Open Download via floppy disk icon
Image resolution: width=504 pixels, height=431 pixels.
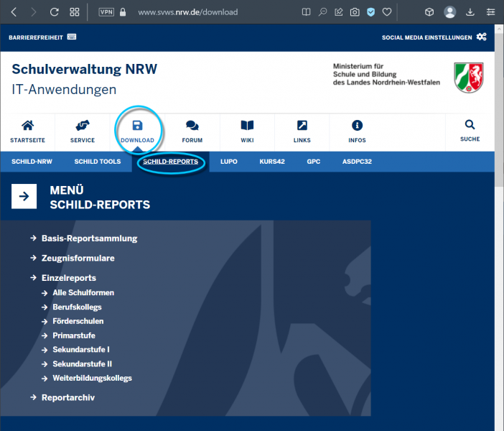[x=138, y=126]
